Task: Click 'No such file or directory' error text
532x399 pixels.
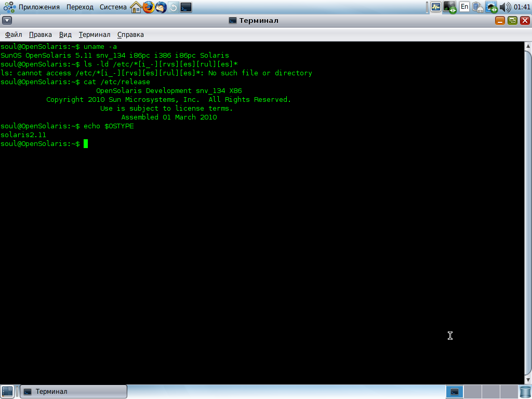Action: pyautogui.click(x=260, y=73)
